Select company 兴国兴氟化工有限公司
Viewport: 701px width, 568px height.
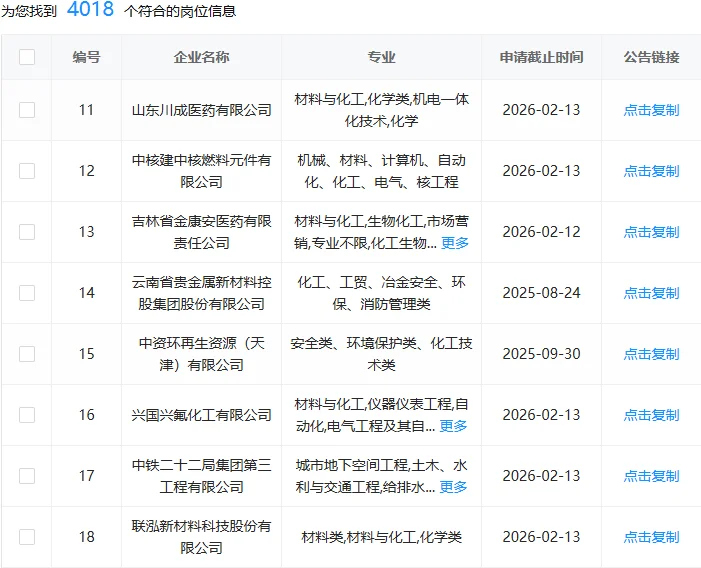pos(201,415)
